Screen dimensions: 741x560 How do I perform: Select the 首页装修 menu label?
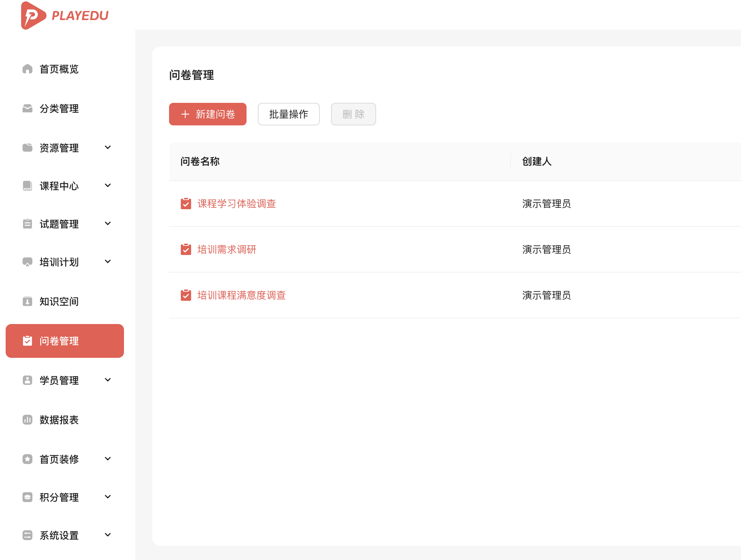tap(59, 459)
